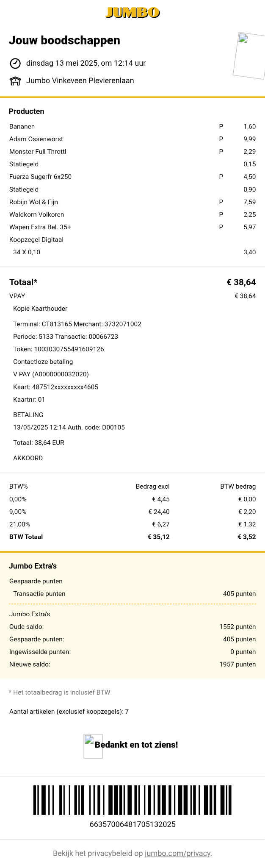Click the broken image in the header corner

249,56
